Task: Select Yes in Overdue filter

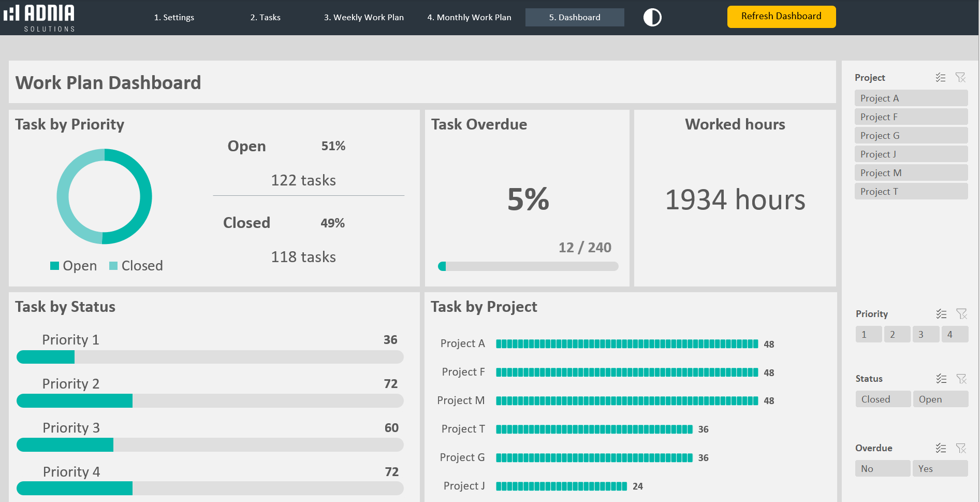Action: [x=940, y=469]
